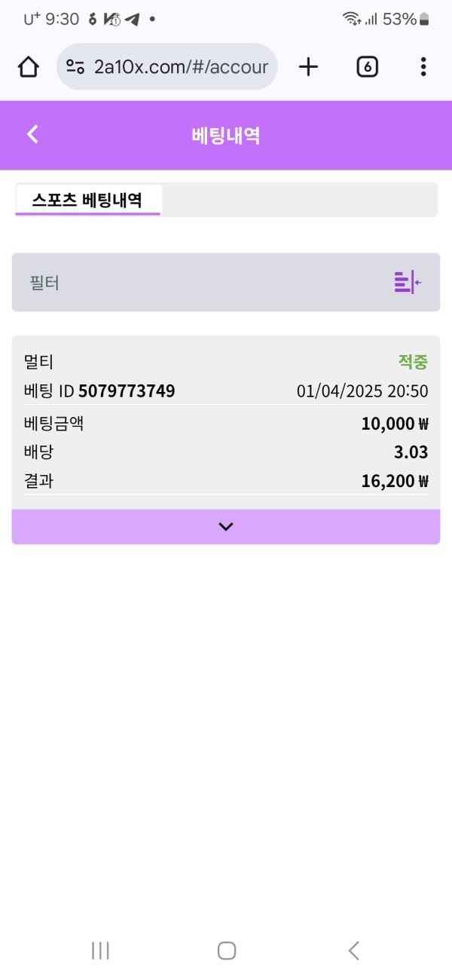Go back using the header arrow
The image size is (452, 980).
32,135
